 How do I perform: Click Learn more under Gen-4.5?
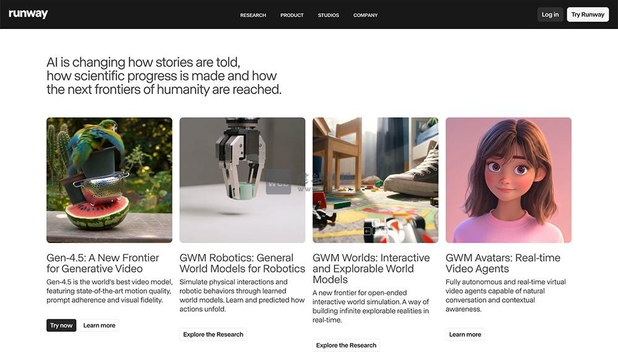[99, 326]
